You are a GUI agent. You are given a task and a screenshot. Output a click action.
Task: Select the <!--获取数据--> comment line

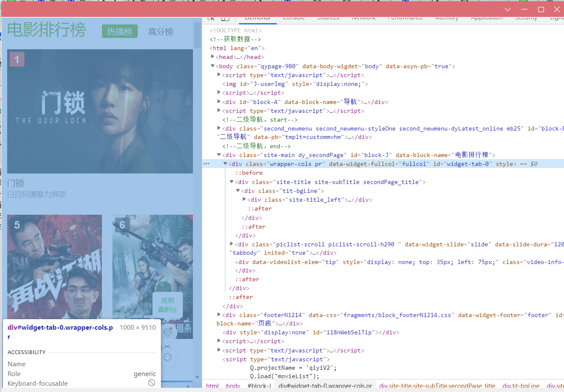(x=235, y=39)
